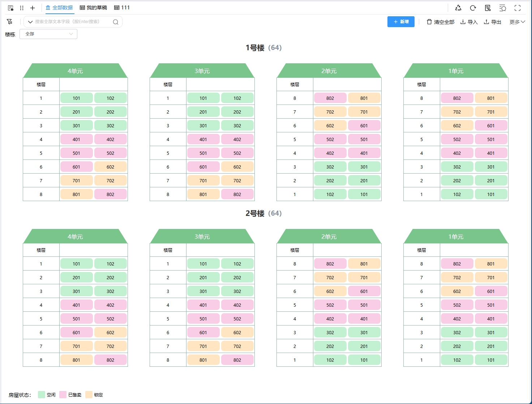Viewport: 532px width, 404px height.
Task: Open the search-in-list icon
Action: (x=503, y=8)
